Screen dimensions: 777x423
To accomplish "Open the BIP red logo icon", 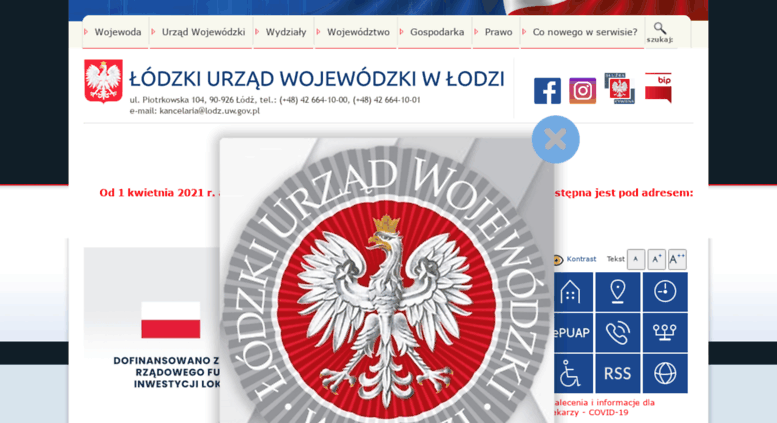I will coord(658,88).
